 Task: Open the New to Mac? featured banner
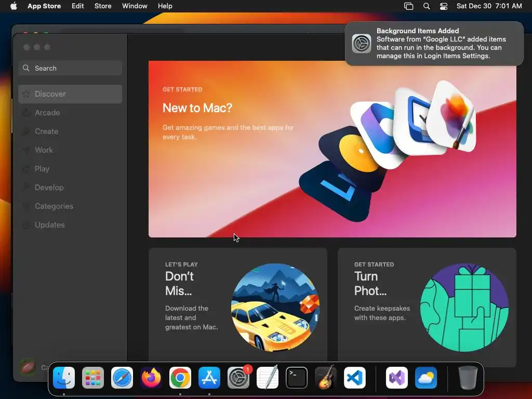point(332,149)
